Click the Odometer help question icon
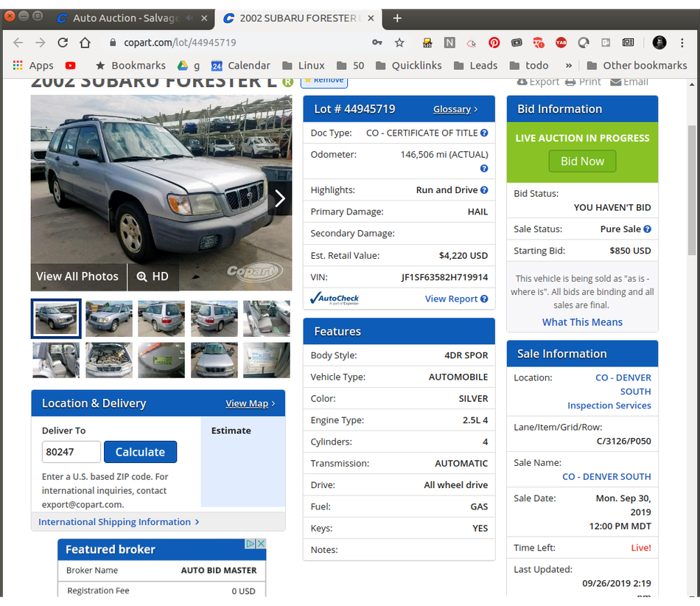This screenshot has width=700, height=606. (x=484, y=168)
